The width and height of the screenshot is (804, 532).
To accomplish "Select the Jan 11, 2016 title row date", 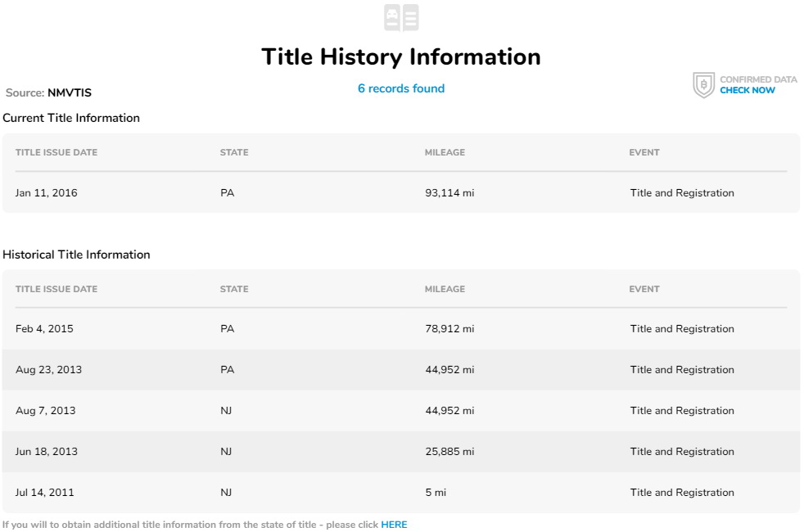I will point(47,193).
